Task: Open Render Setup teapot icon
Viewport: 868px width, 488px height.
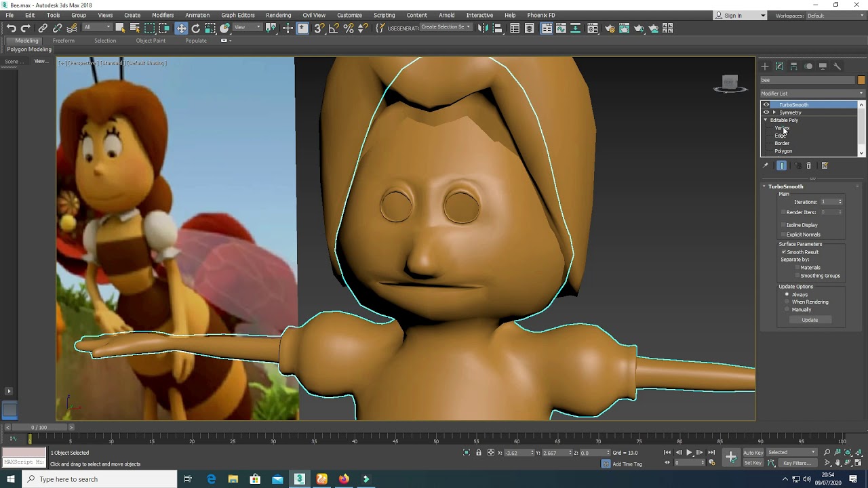Action: (610, 28)
